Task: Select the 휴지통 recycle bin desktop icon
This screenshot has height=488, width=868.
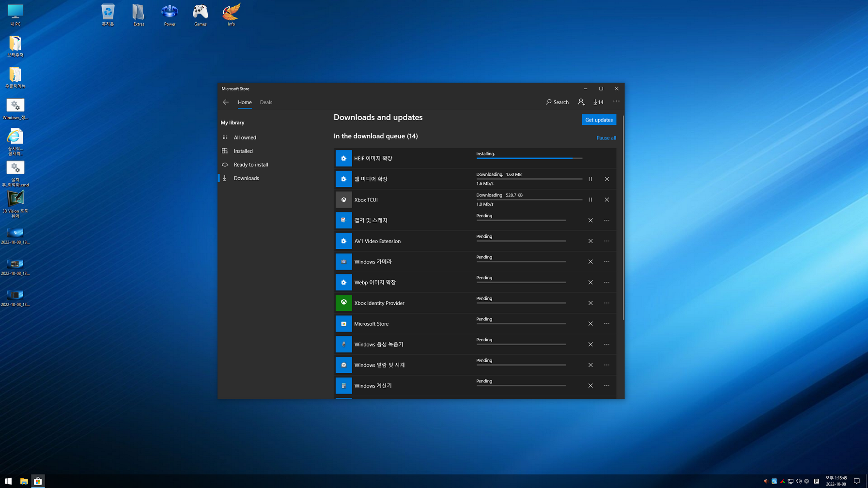Action: (108, 15)
